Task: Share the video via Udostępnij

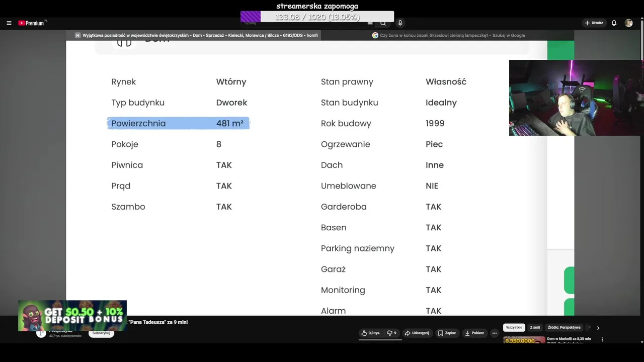Action: (417, 333)
